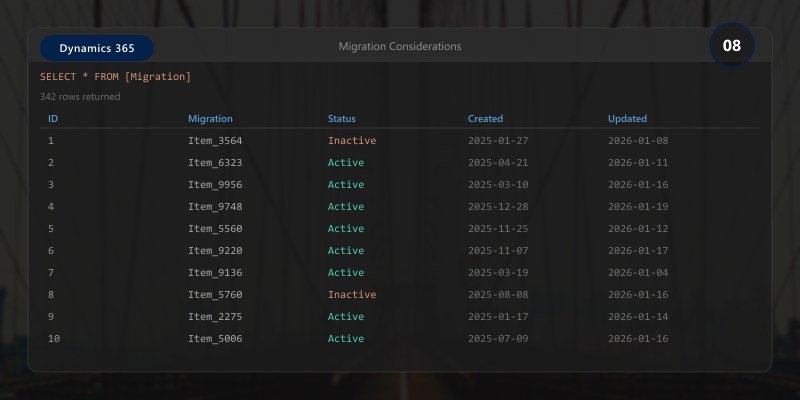Click updated date of Item_9956 row
Image resolution: width=800 pixels, height=400 pixels.
click(x=638, y=184)
